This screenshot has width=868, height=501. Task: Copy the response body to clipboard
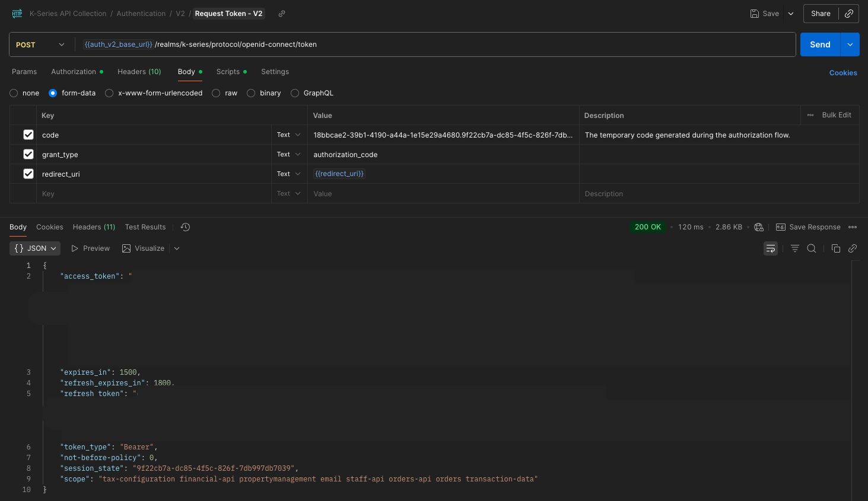[x=836, y=248]
